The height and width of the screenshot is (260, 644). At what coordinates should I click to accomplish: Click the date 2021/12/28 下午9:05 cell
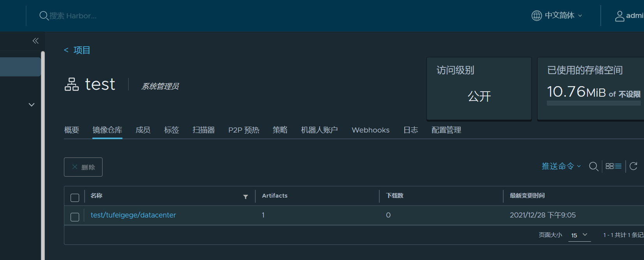click(543, 215)
